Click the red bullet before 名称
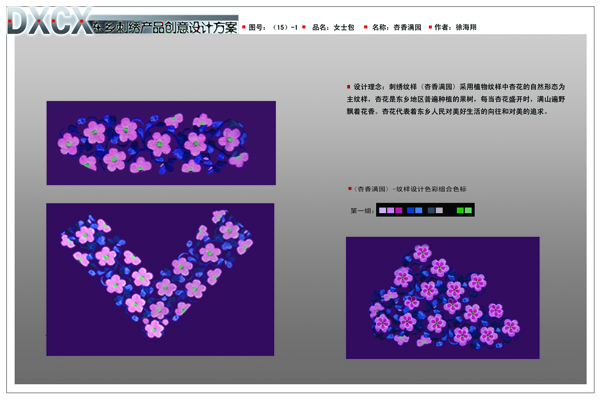600x400 pixels. pyautogui.click(x=365, y=27)
